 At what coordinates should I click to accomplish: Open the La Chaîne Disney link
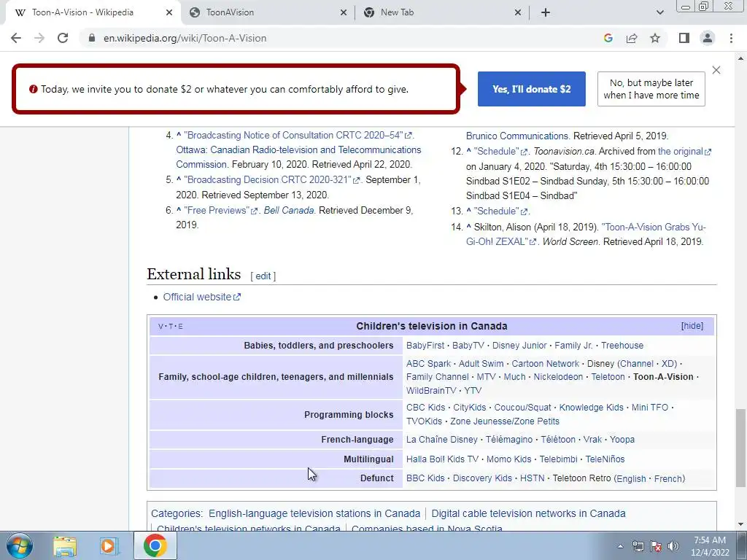pyautogui.click(x=441, y=440)
